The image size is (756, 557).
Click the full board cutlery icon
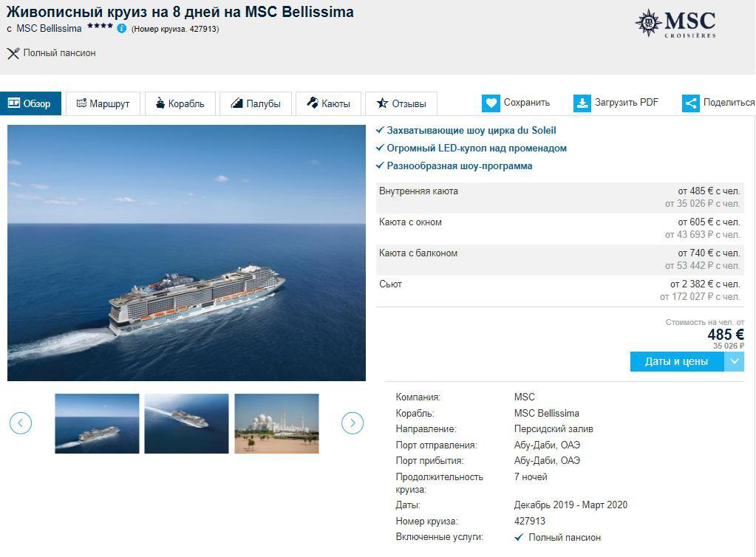13,53
